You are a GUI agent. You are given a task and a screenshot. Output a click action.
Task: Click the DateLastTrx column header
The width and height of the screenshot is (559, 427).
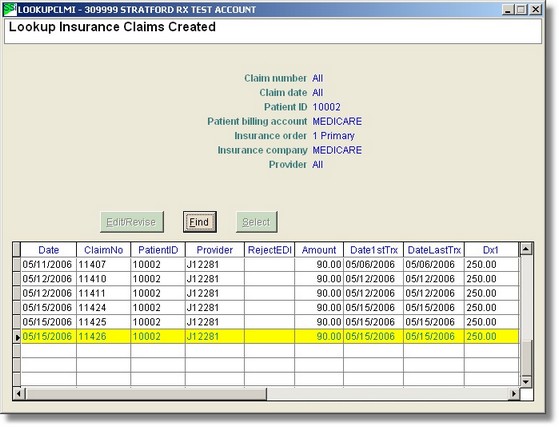434,250
